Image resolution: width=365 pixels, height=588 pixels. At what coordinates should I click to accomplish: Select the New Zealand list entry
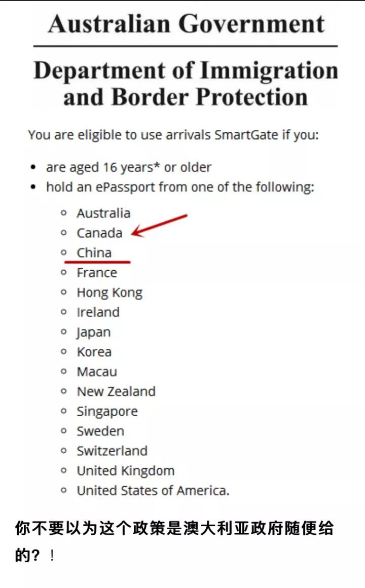coord(116,391)
